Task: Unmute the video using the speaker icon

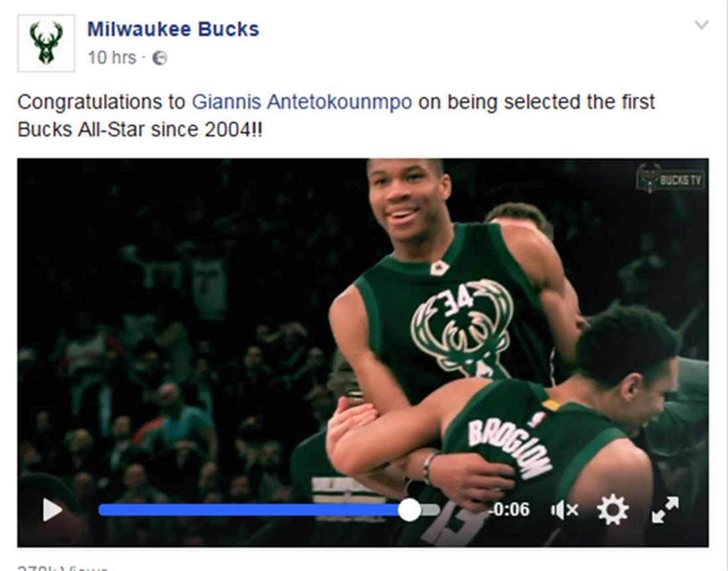Action: (x=564, y=510)
